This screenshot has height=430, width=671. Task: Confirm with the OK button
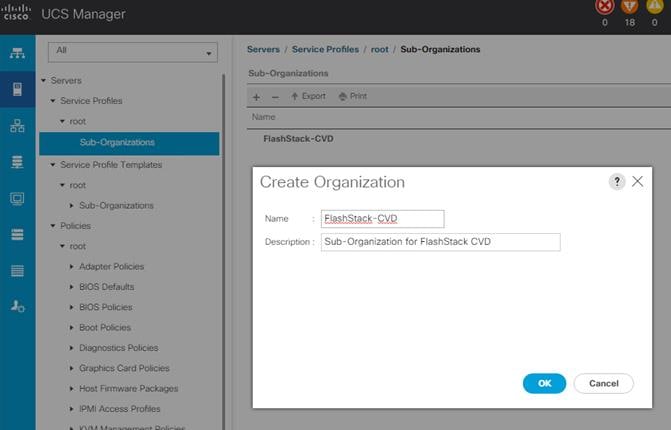click(x=544, y=383)
